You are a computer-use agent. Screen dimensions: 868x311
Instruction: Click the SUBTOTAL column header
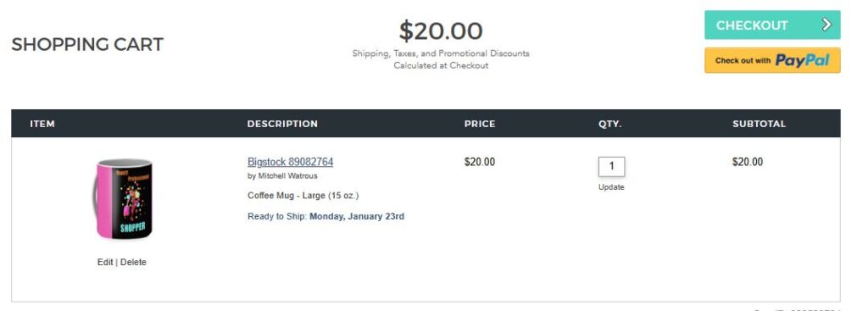click(x=759, y=124)
